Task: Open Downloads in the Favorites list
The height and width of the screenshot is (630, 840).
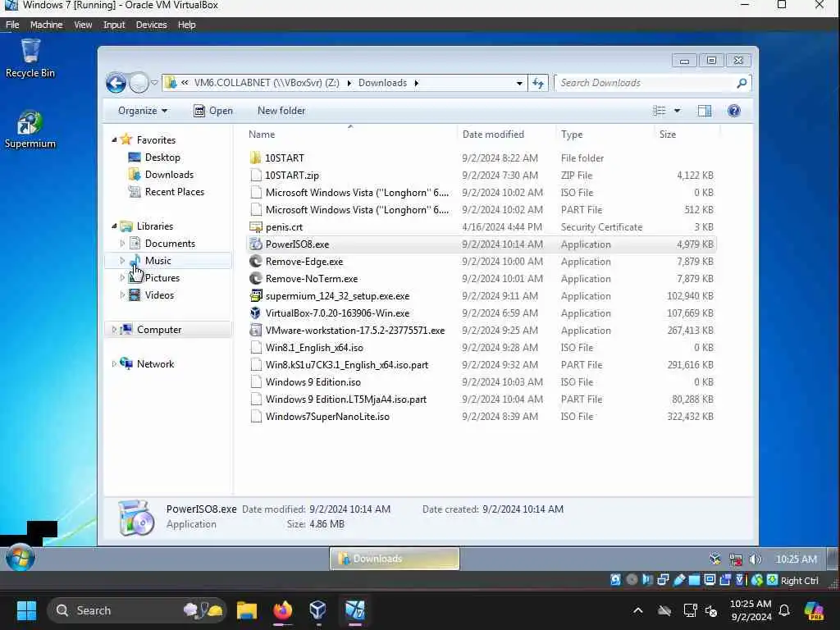Action: [169, 175]
